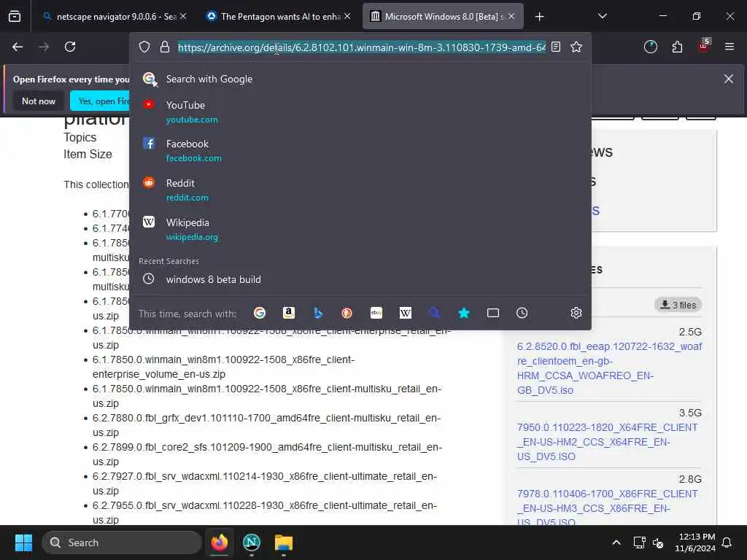Viewport: 747px width, 560px height.
Task: Select the YouTube suggestion
Action: pos(360,112)
